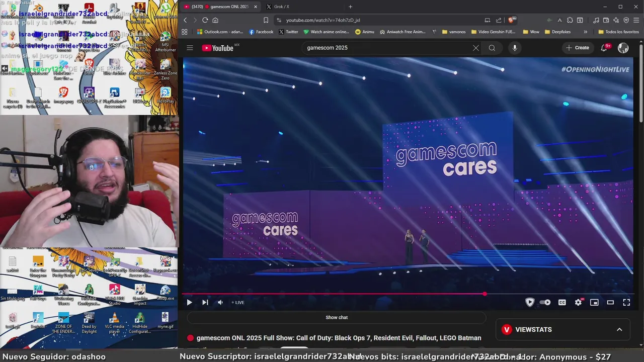Select the myne.gif desktop file

click(x=165, y=321)
